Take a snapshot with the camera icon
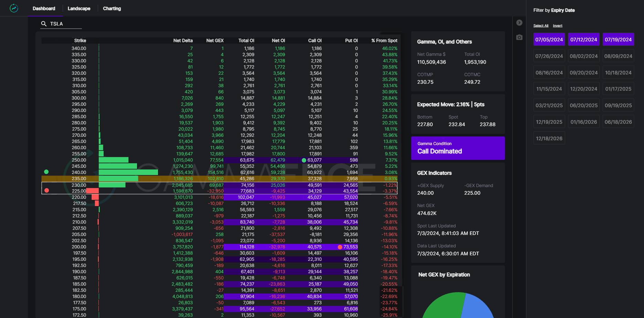Image resolution: width=644 pixels, height=318 pixels. (x=519, y=37)
